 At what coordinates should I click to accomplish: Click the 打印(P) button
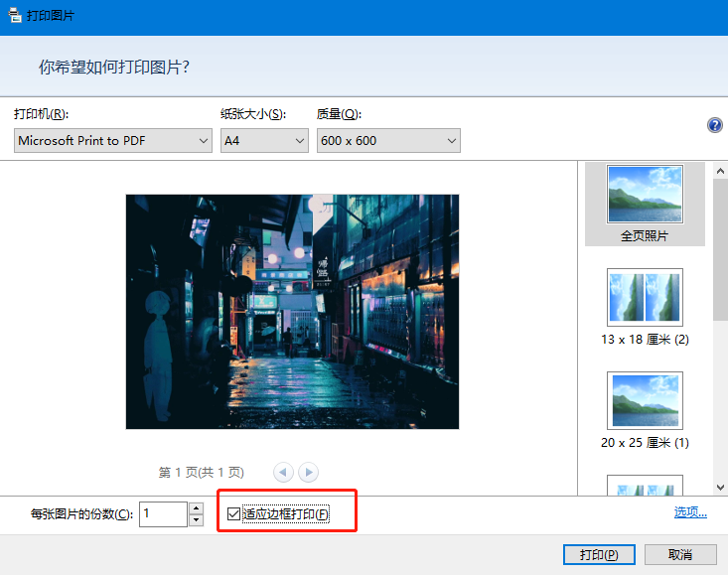pyautogui.click(x=599, y=554)
